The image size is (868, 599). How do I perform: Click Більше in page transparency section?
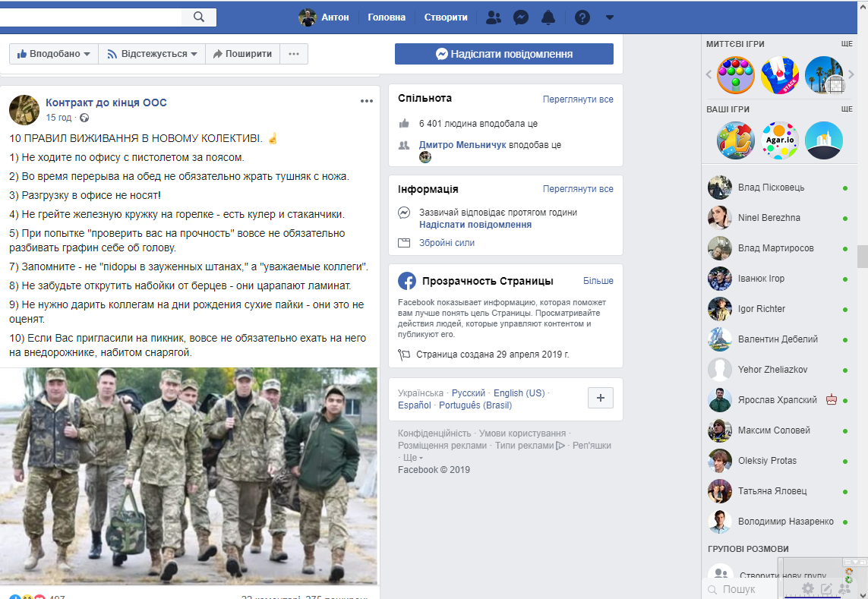pos(598,281)
